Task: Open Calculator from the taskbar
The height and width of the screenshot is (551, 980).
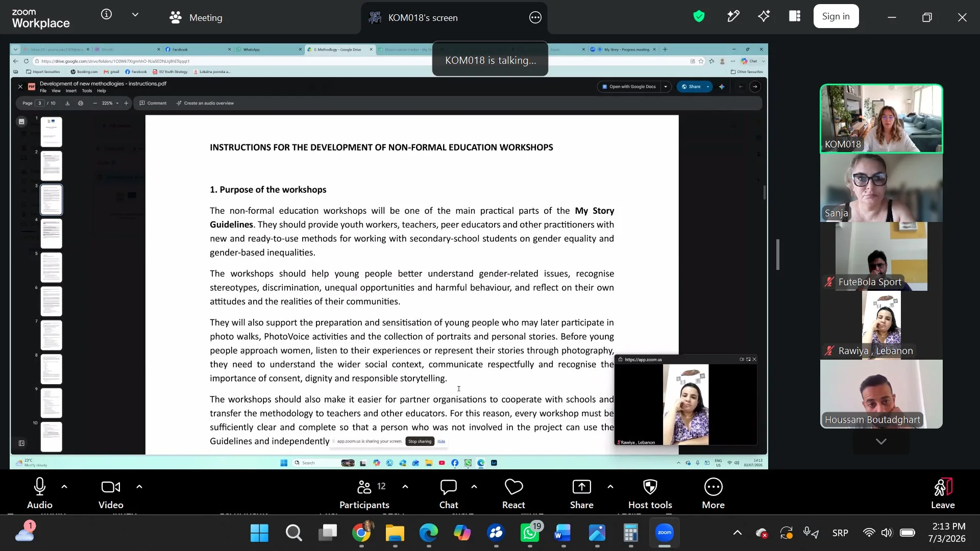Action: pyautogui.click(x=631, y=533)
